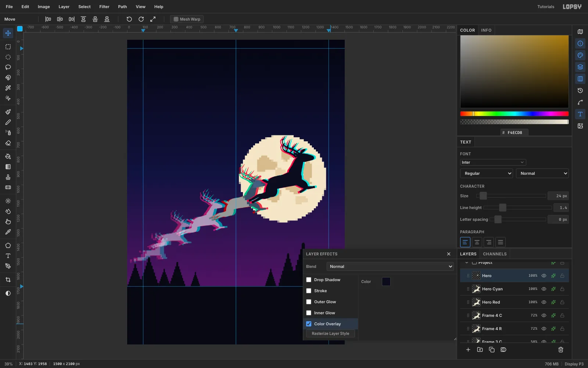Collapse the Project layer group

[x=467, y=262]
